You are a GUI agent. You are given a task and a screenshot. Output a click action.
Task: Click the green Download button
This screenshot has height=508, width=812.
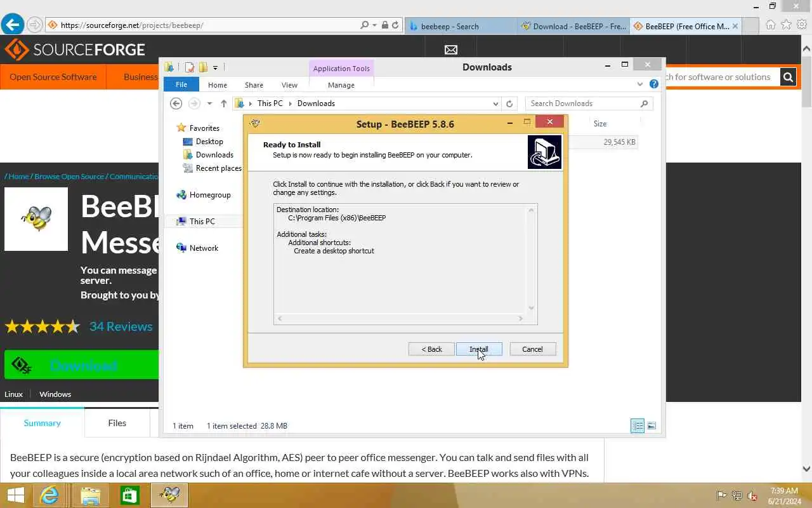pos(81,365)
